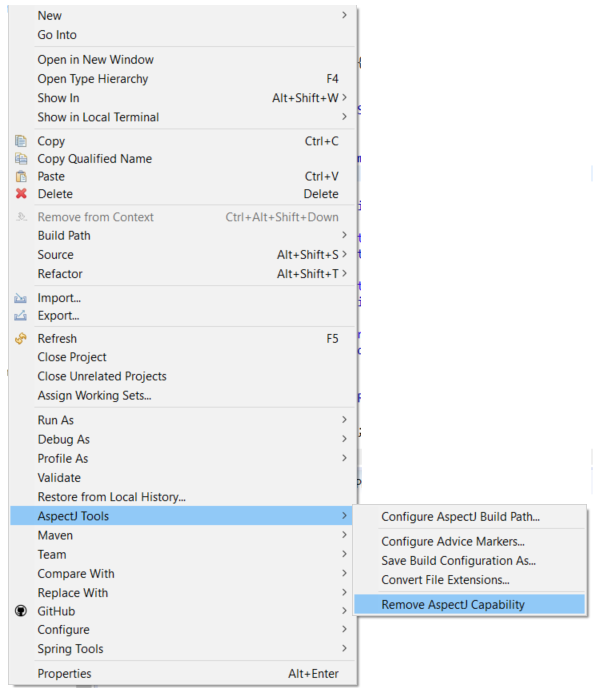Open the Team submenu
614x691 pixels.
(x=182, y=554)
